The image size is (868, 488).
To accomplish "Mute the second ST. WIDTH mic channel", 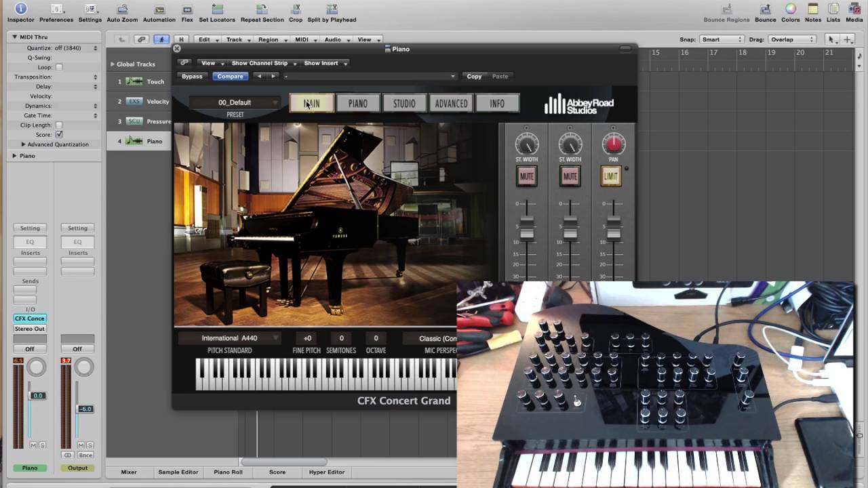I will pyautogui.click(x=570, y=176).
